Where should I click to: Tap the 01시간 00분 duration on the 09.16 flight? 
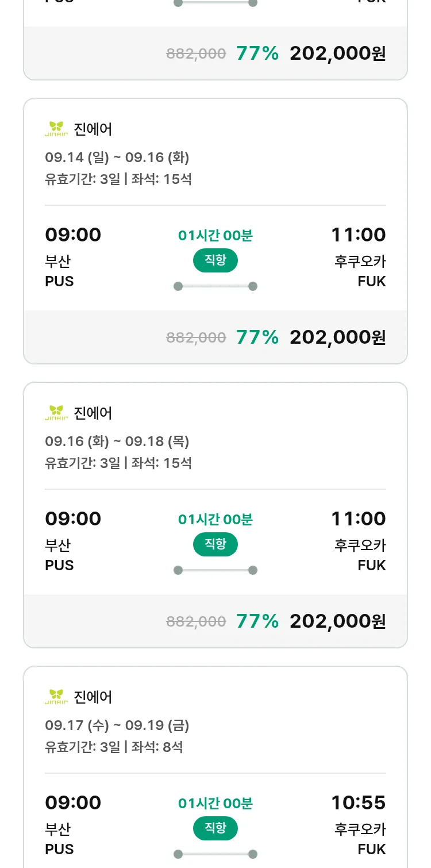point(215,519)
